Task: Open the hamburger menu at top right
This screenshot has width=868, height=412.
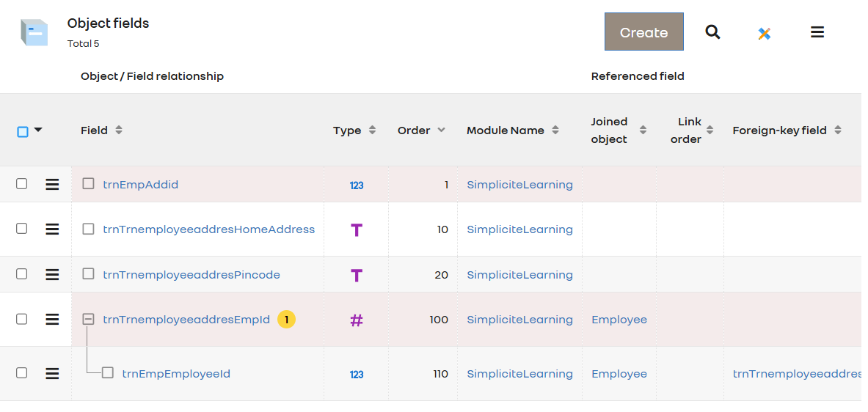Action: point(817,32)
